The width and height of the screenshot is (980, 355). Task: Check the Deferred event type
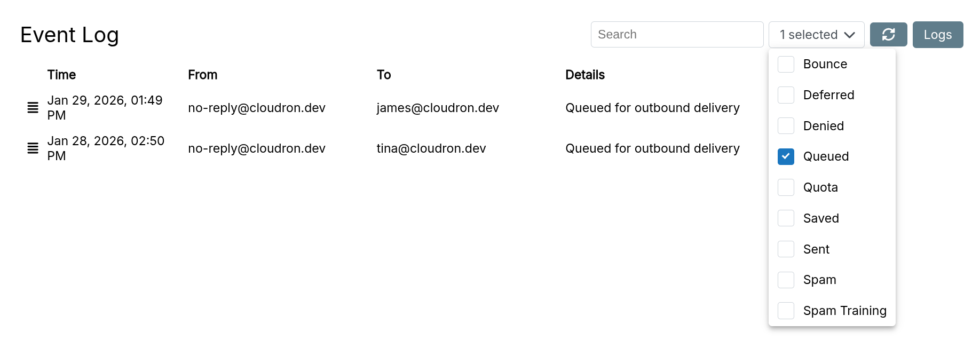click(786, 95)
